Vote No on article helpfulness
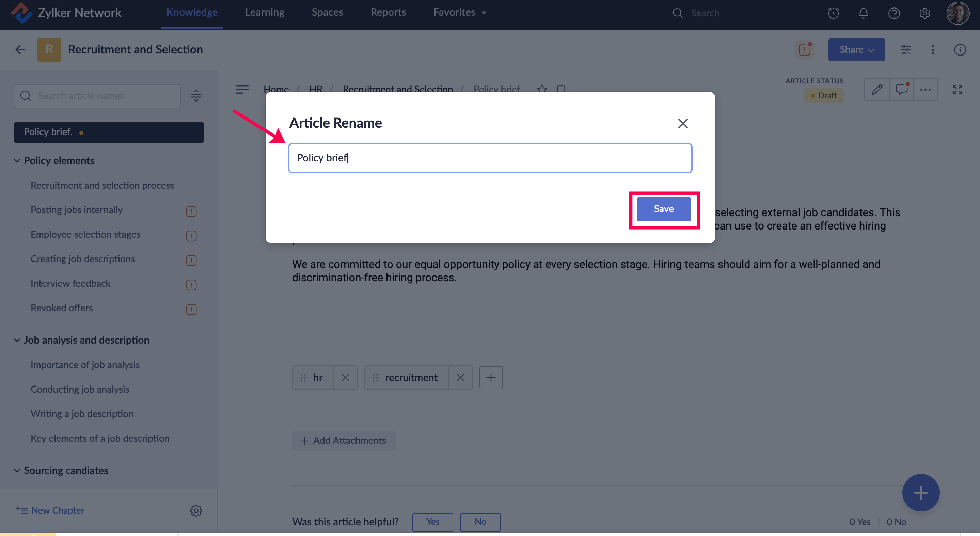 tap(480, 522)
